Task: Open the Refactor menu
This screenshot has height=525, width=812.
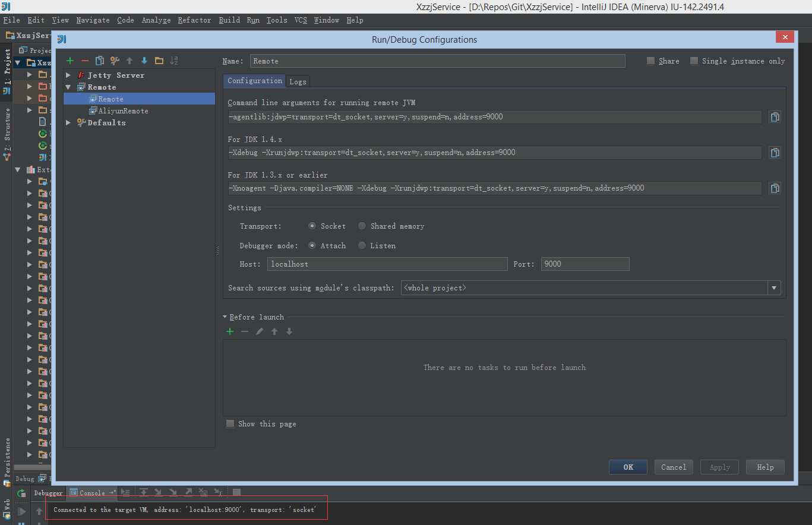Action: pos(194,20)
